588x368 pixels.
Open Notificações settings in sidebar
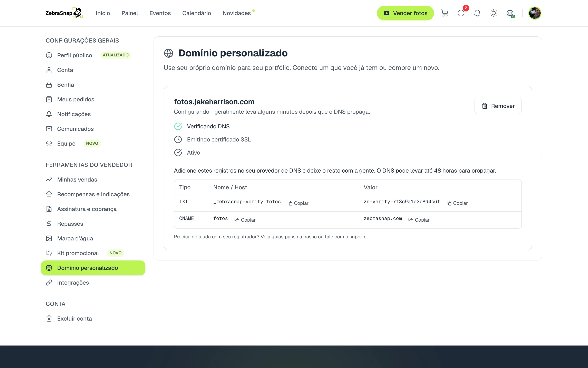click(x=93, y=114)
